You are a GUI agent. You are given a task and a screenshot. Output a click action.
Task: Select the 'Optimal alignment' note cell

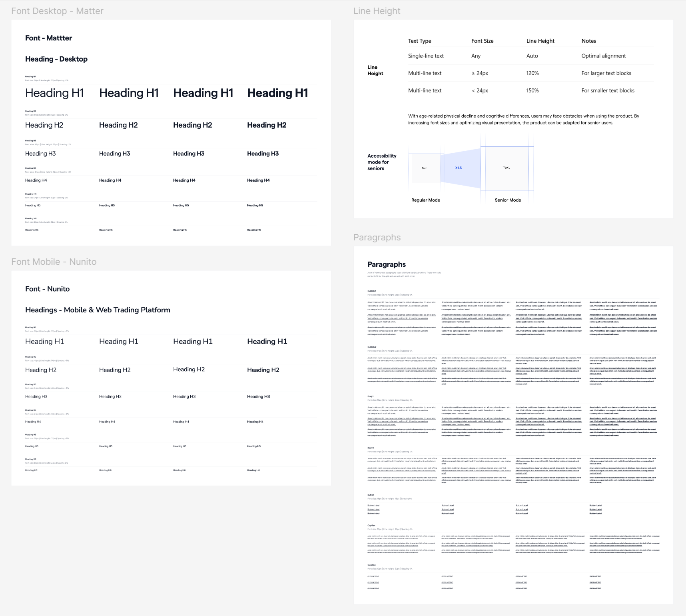[603, 56]
